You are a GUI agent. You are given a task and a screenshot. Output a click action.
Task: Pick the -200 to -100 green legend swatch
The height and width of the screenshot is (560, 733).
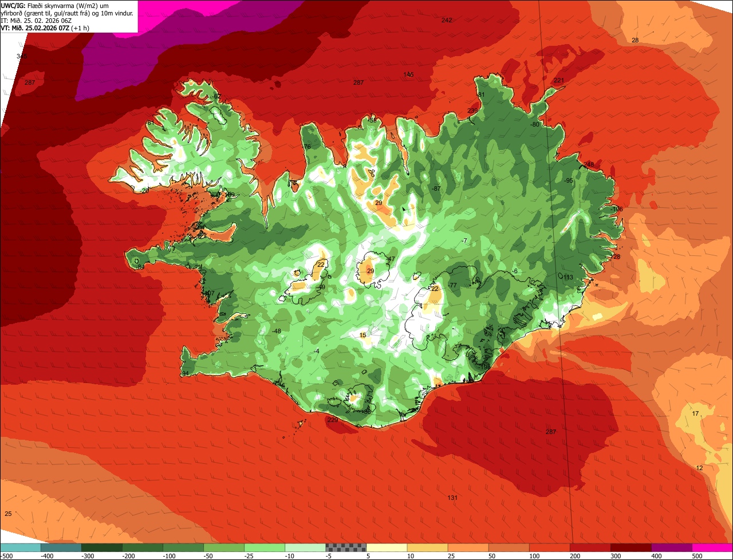143,547
